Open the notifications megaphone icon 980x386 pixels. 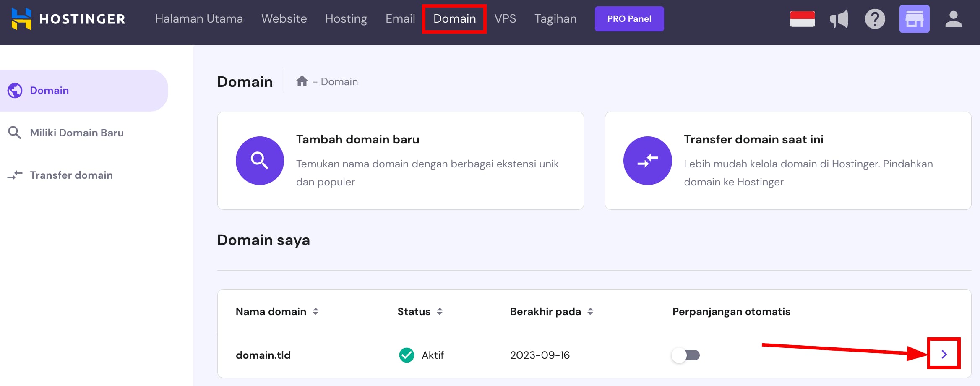[x=839, y=18]
